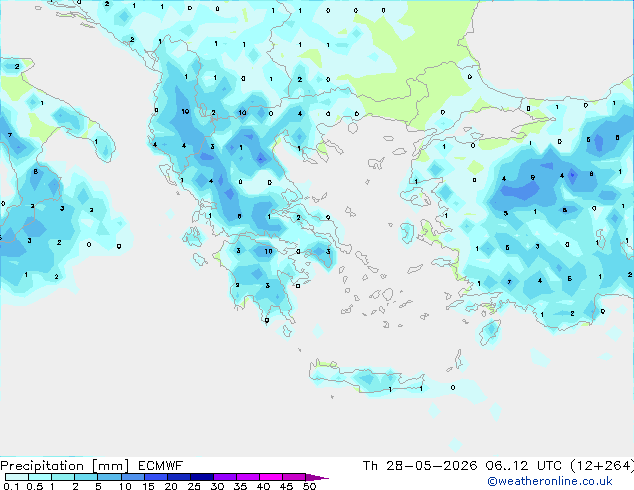Image resolution: width=634 pixels, height=490 pixels.
Task: Pick the 5–10 mm legend color swatch
Action: [x=109, y=477]
